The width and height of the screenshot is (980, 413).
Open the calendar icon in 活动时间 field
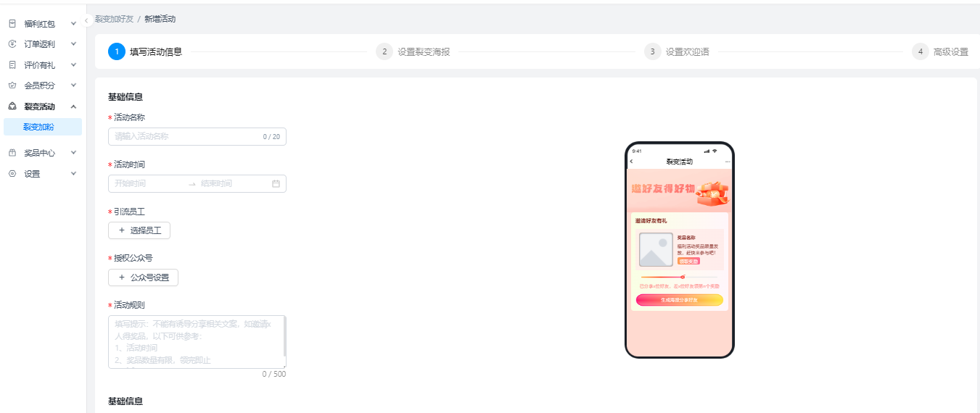pyautogui.click(x=276, y=184)
